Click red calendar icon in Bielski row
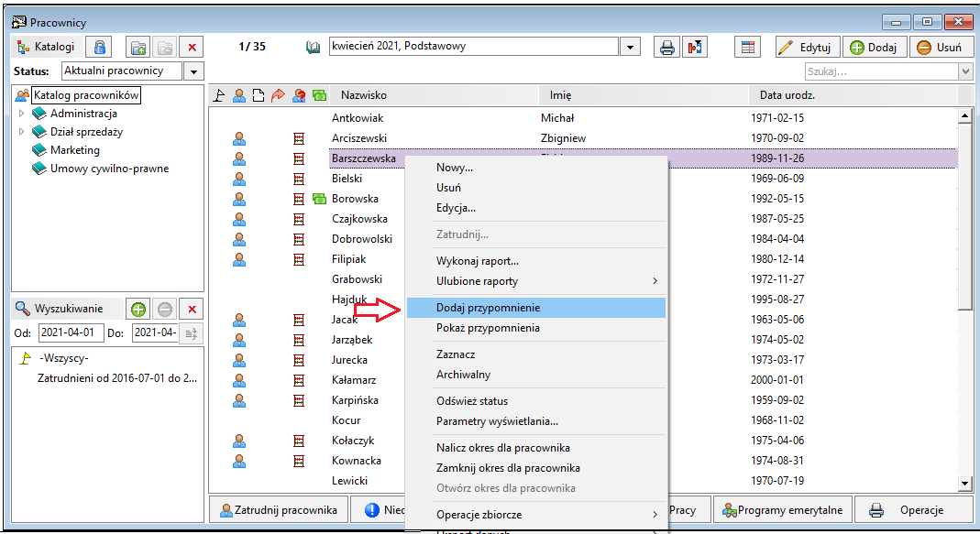The height and width of the screenshot is (534, 980). [299, 179]
